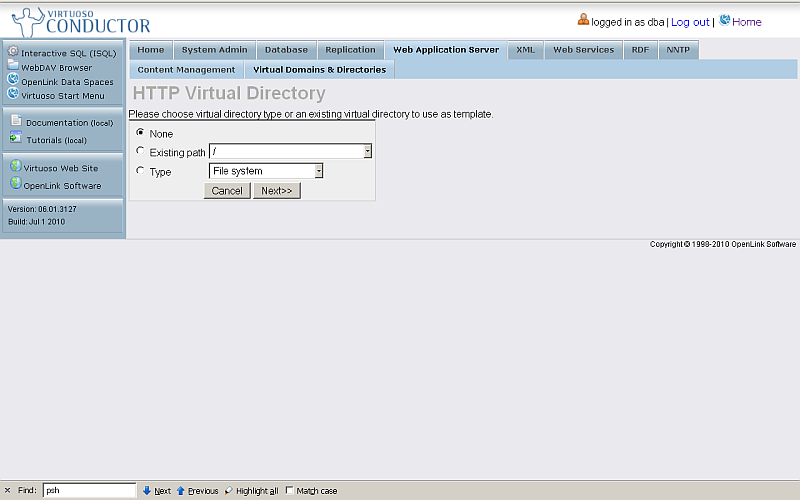
Task: Click the find Next down-arrow icon
Action: (147, 490)
